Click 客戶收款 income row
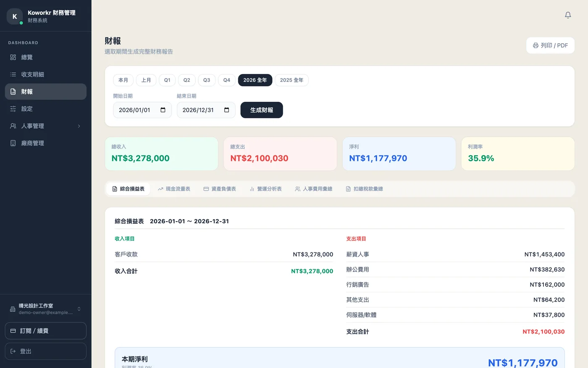Screen dimensions: 588x368 (224, 254)
